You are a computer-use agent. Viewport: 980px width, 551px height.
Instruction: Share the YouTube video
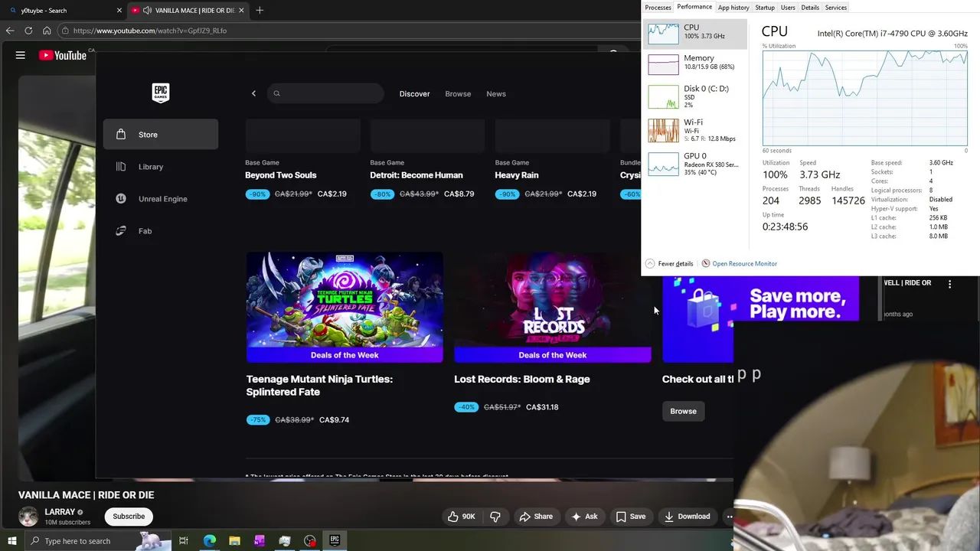point(536,517)
